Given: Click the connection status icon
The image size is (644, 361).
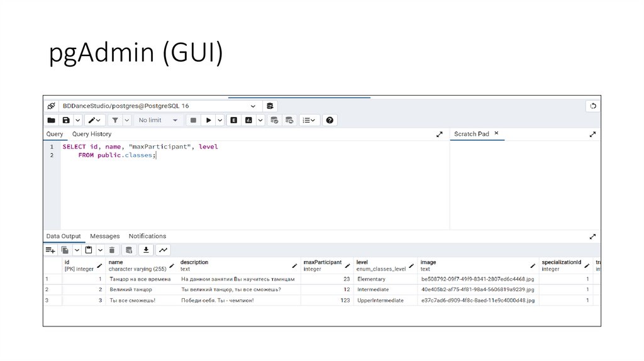Looking at the screenshot, I should click(52, 106).
